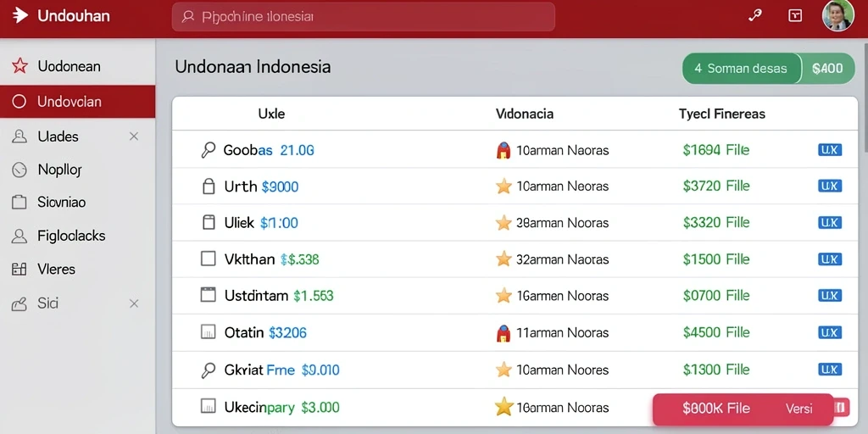Open Ulades in the sidebar
The width and height of the screenshot is (868, 434).
coord(58,136)
